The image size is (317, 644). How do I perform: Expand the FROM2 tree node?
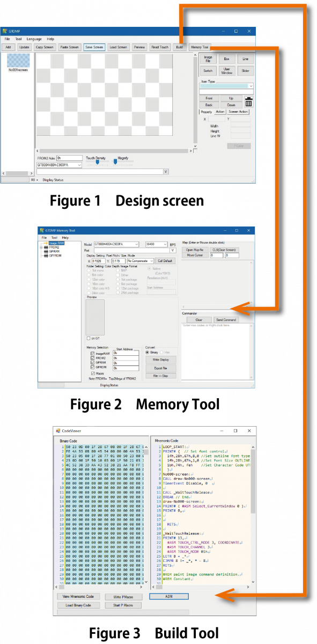point(42,247)
